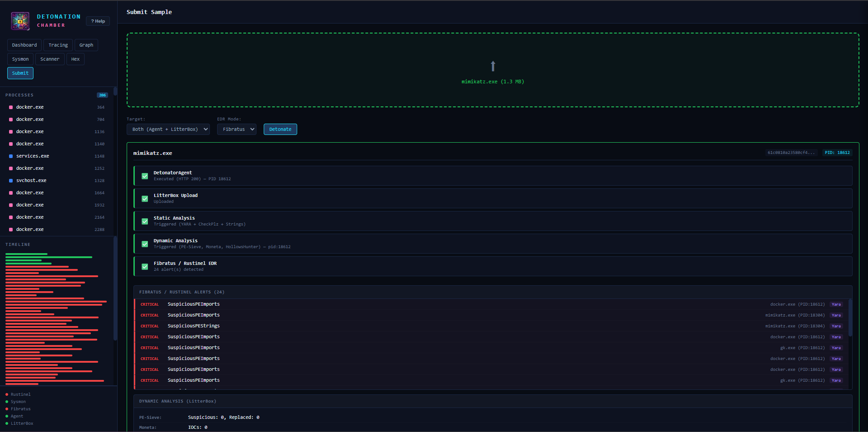Open the EDR Mode dropdown showing Fibratus

tap(237, 129)
